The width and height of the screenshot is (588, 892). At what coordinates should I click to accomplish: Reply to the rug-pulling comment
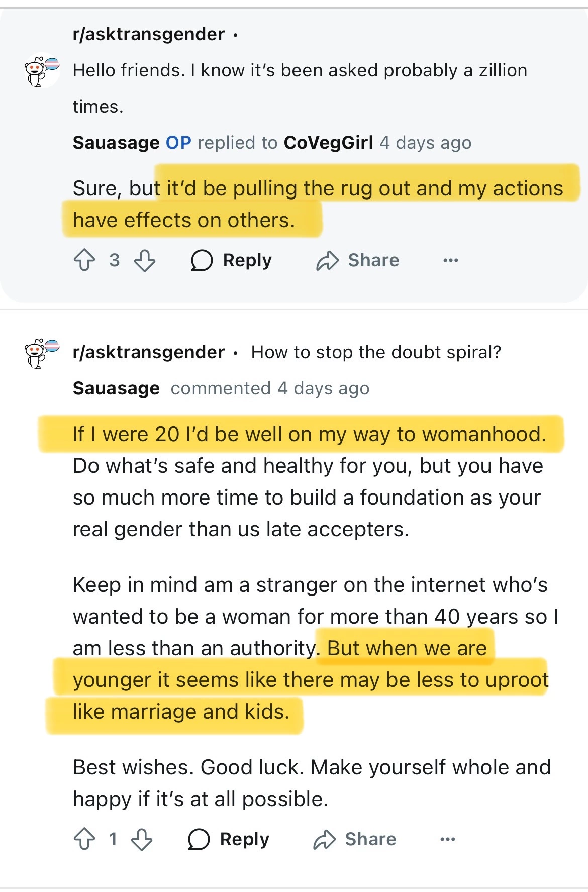(231, 260)
